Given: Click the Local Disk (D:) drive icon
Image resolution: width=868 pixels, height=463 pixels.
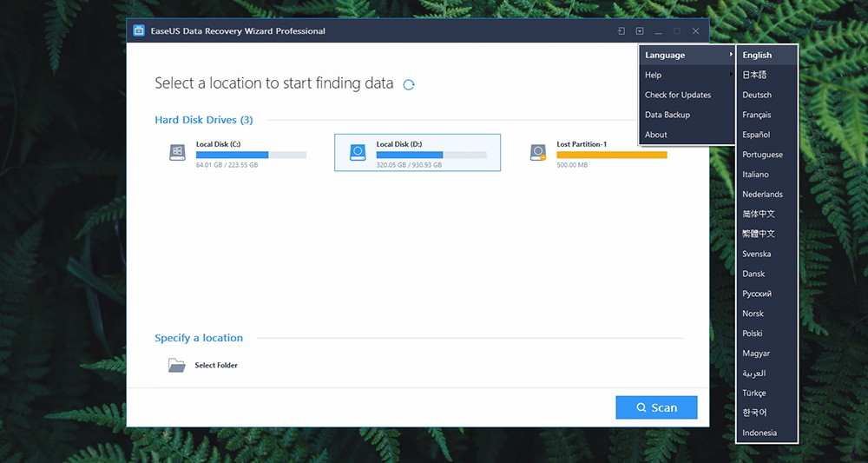Looking at the screenshot, I should click(x=358, y=152).
